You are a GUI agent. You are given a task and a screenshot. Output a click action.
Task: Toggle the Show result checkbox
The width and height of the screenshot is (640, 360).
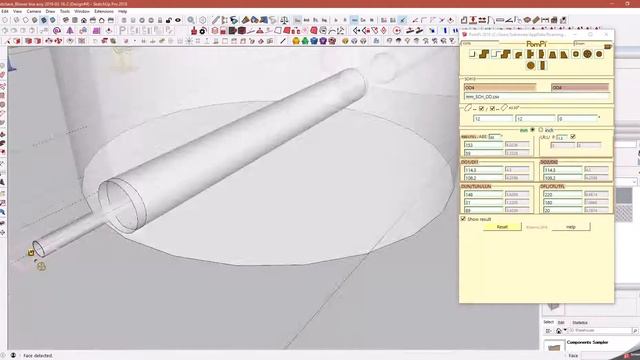click(463, 219)
